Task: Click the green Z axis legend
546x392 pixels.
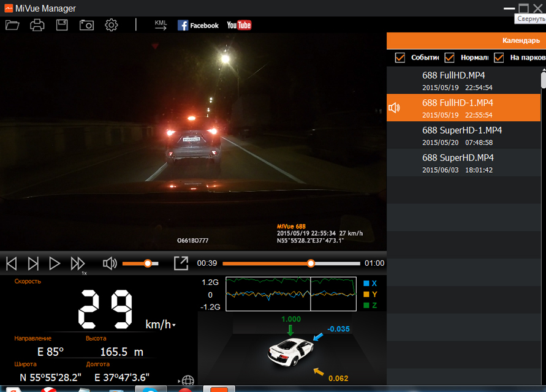Action: [x=370, y=305]
